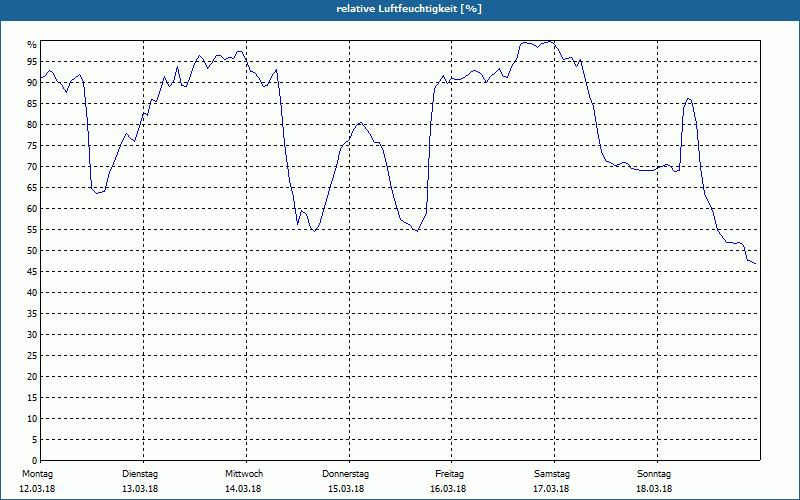Screen dimensions: 800x500
Task: Click the y-axis value 50
Action: point(32,251)
